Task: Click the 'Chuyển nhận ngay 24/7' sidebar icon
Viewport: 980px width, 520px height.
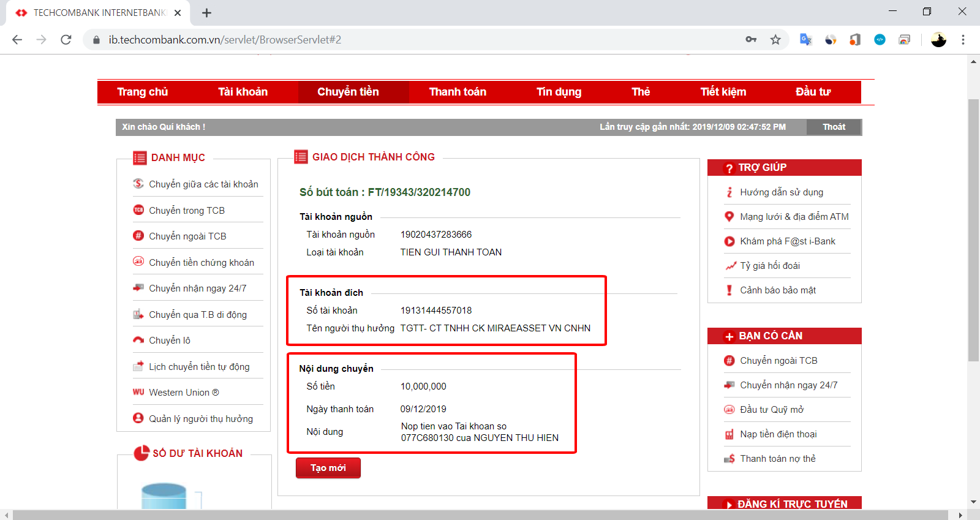Action: [x=138, y=288]
